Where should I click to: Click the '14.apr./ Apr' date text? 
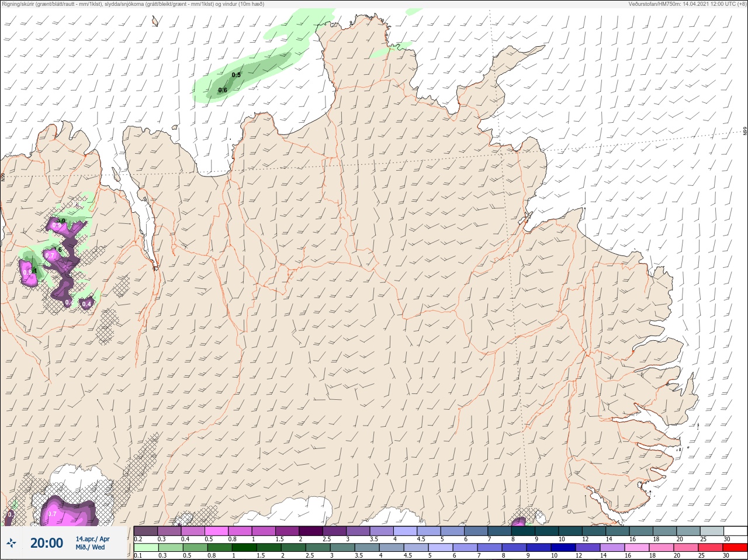click(x=92, y=539)
